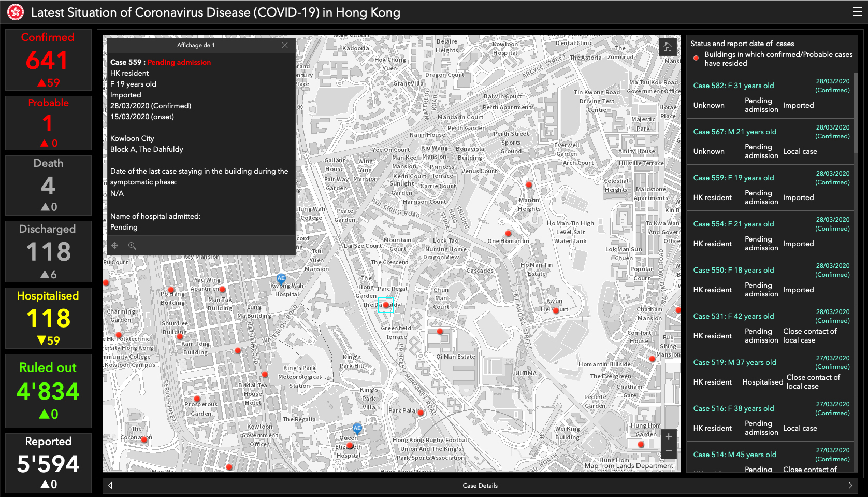This screenshot has width=868, height=497.
Task: Click the AE marker at Kwong Wah Hospital
Action: click(281, 278)
